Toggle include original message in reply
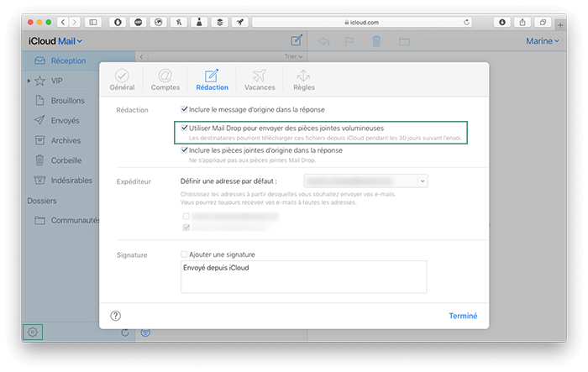 click(x=185, y=109)
